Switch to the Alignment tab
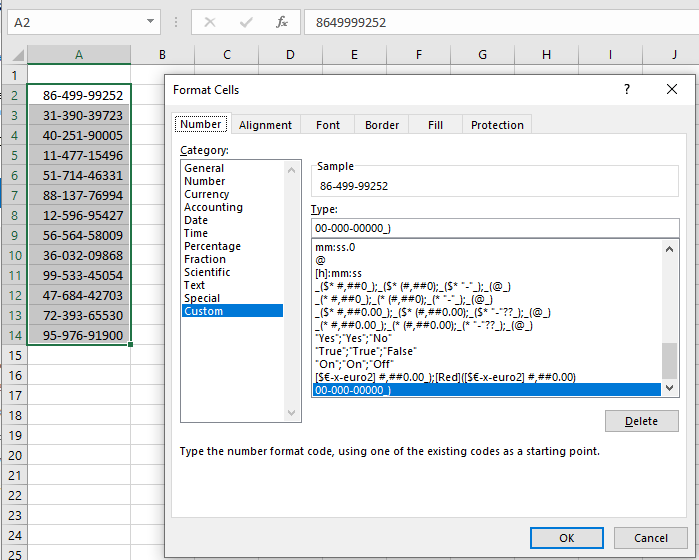Viewport: 699px width, 560px height. point(265,125)
